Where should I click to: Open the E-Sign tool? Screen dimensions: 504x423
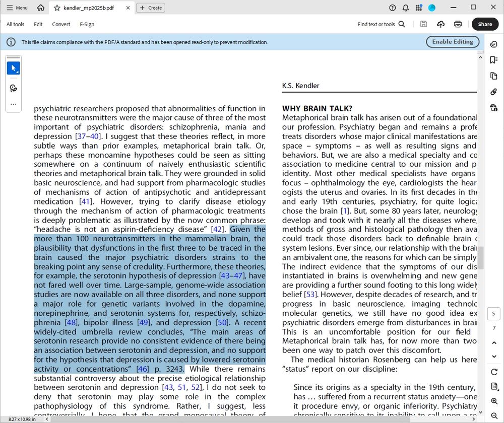point(87,24)
